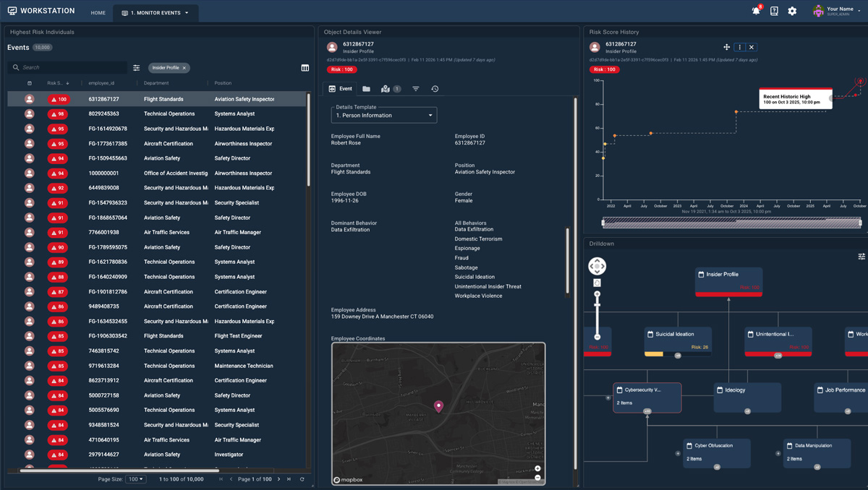Open the three-dot menu in Risk Score History
This screenshot has width=868, height=490.
pyautogui.click(x=739, y=47)
